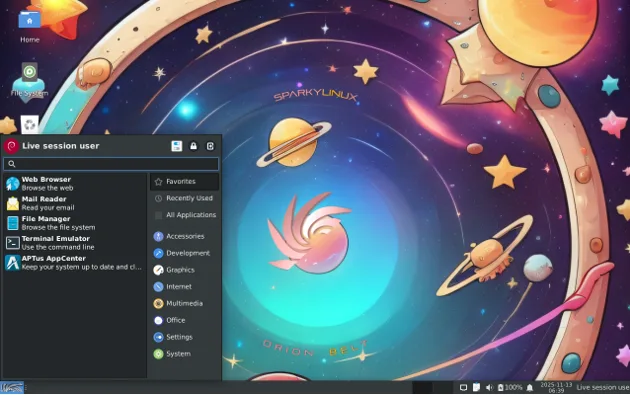The height and width of the screenshot is (395, 630).
Task: Open the Trash desktop icon
Action: 30,125
